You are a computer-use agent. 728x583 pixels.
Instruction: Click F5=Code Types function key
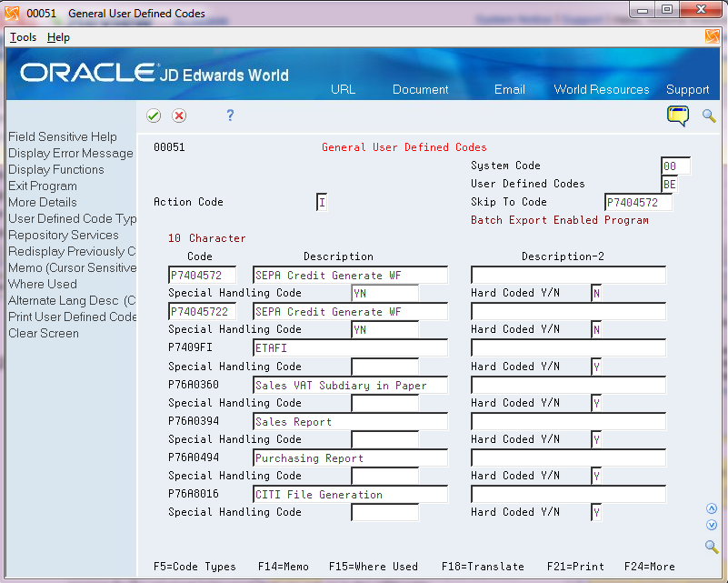coord(194,567)
